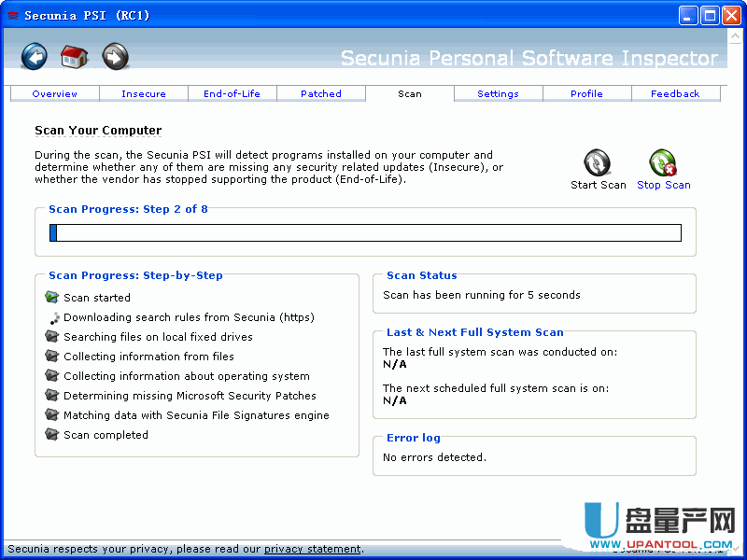Open the Settings tab
Screen dimensions: 747x560
(498, 94)
